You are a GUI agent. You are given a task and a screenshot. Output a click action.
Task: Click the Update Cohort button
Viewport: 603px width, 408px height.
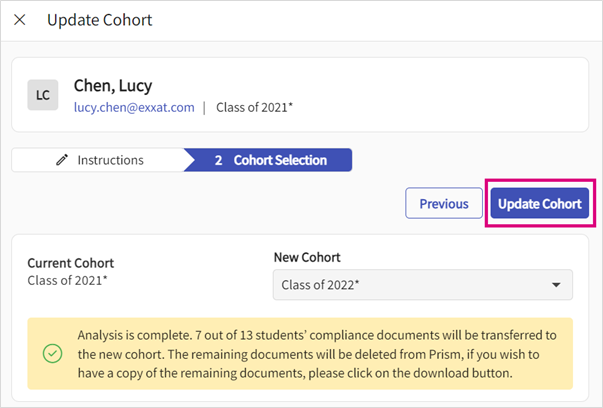[x=539, y=204]
